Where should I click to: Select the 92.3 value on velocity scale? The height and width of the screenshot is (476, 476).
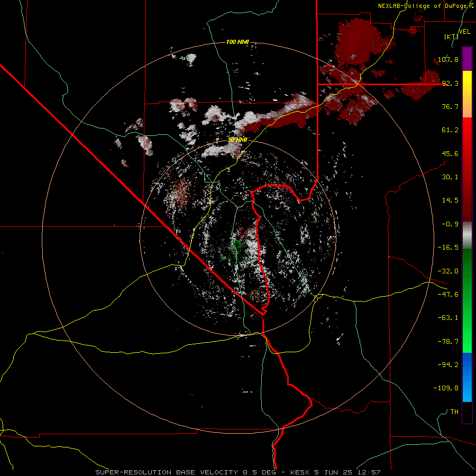coord(450,83)
